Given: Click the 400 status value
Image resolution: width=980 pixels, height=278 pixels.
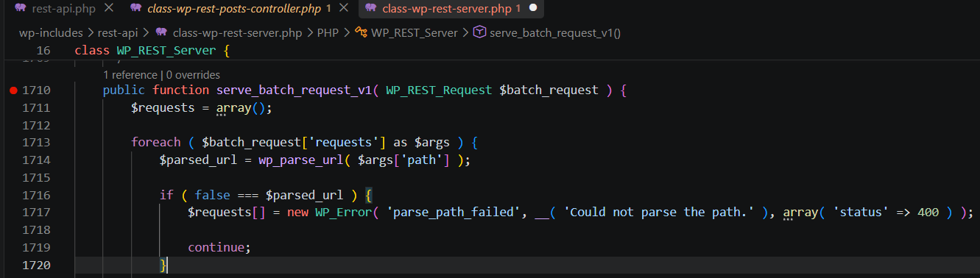Looking at the screenshot, I should 928,212.
